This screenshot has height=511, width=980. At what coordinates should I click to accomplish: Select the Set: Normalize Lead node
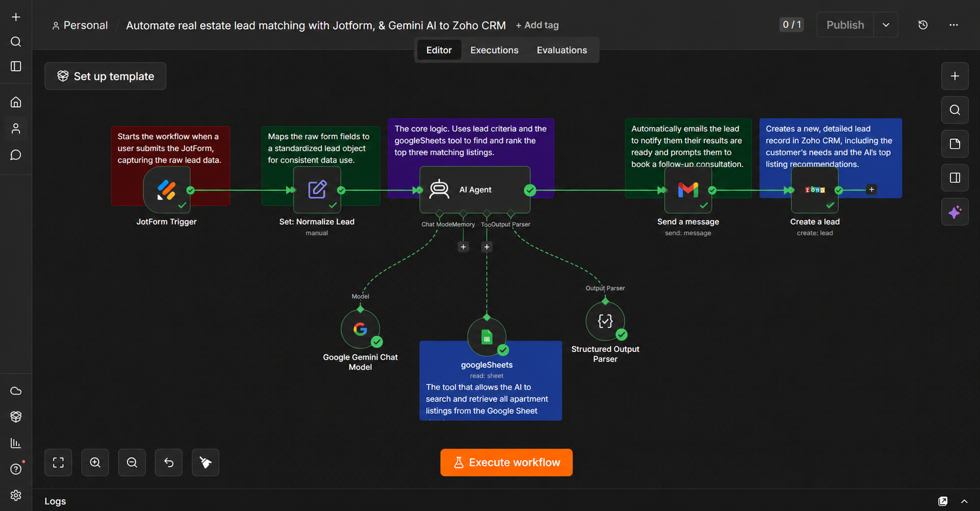coord(317,190)
